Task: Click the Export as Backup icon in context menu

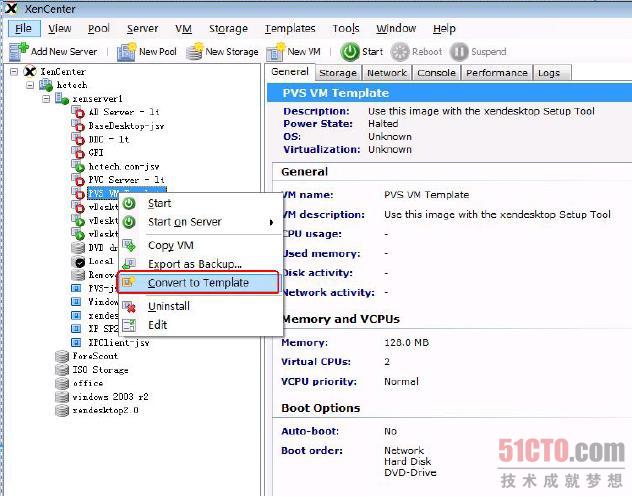Action: tap(129, 264)
